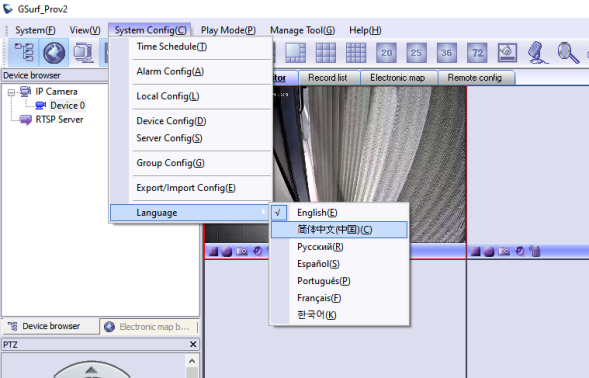
Task: Choose Group Config(G) from the menu
Action: point(191,163)
